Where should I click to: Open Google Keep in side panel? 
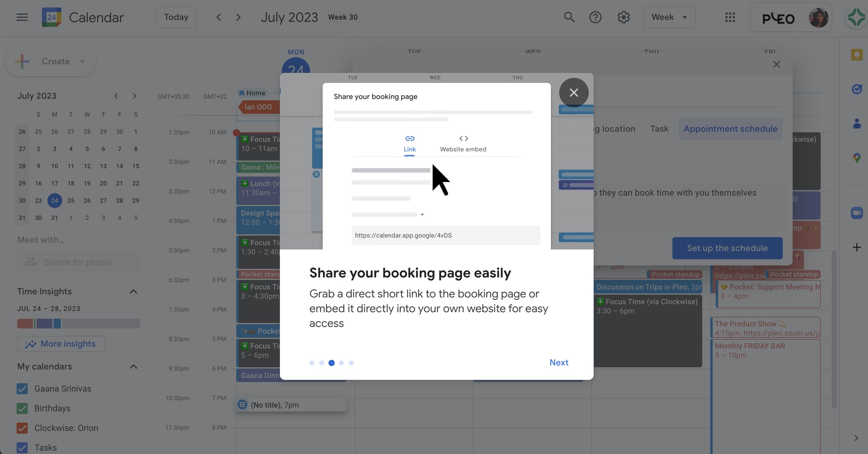click(x=857, y=55)
